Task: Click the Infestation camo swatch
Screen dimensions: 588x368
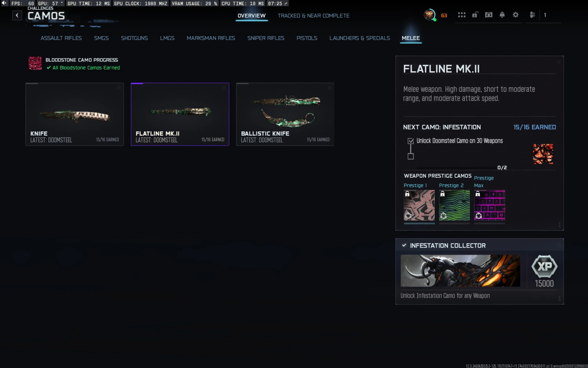Action: 543,154
